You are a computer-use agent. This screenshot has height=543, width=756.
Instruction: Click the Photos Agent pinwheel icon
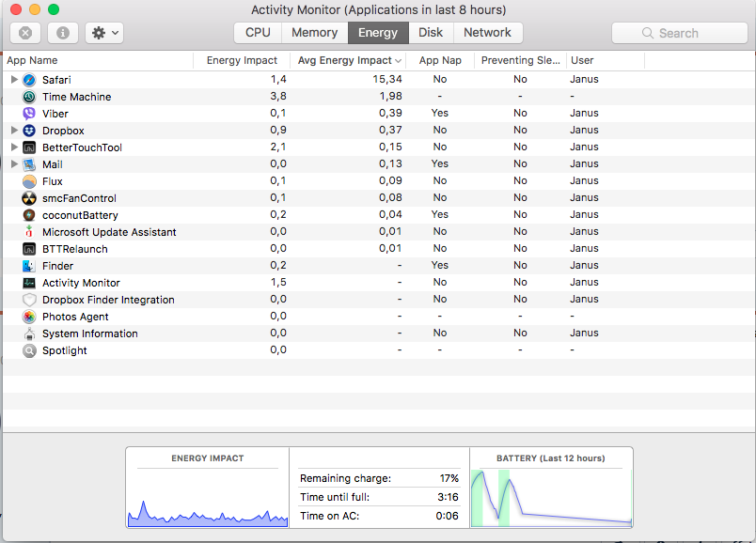click(29, 317)
